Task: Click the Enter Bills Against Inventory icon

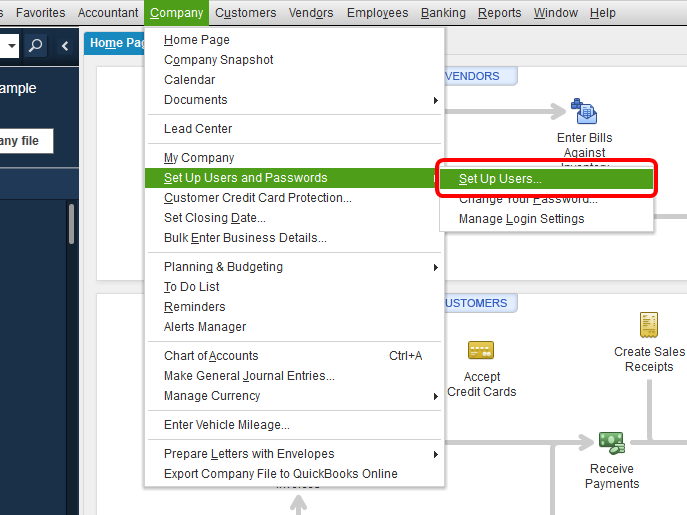Action: coord(584,111)
